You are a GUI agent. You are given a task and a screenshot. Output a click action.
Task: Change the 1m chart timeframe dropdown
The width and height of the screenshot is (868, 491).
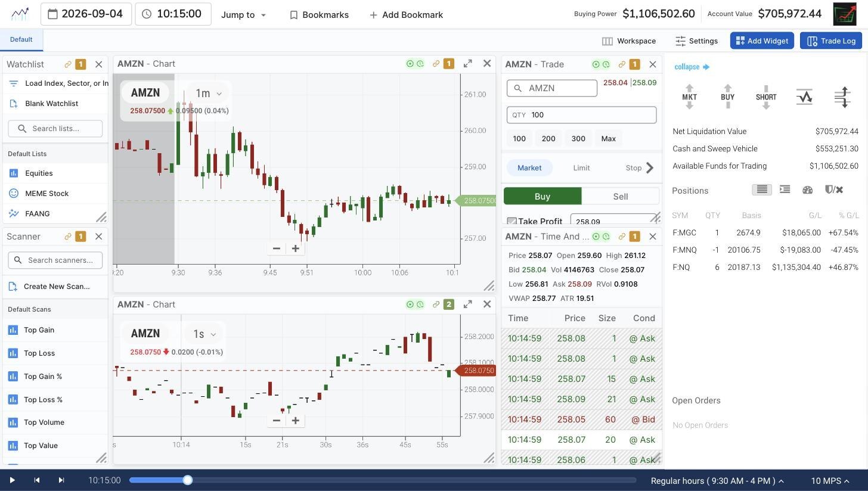click(x=208, y=94)
